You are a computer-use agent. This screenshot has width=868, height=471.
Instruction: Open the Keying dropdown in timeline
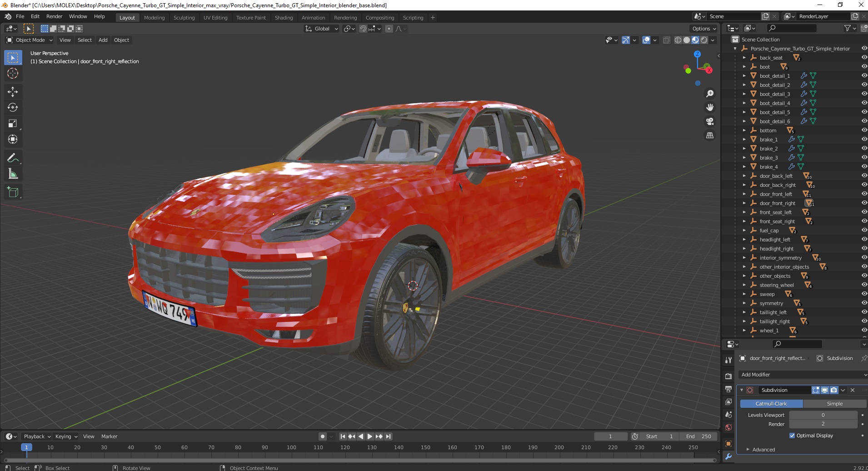tap(66, 436)
